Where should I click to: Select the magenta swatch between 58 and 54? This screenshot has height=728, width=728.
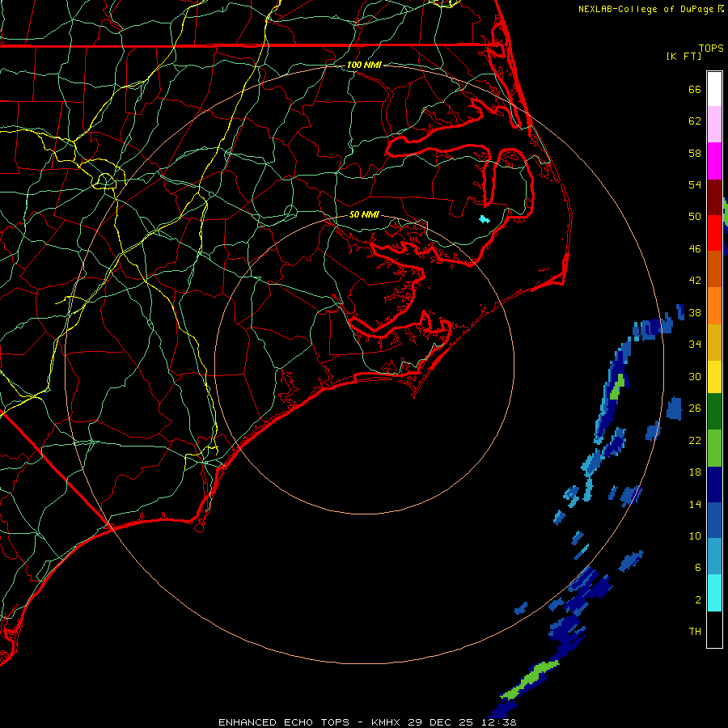click(714, 161)
